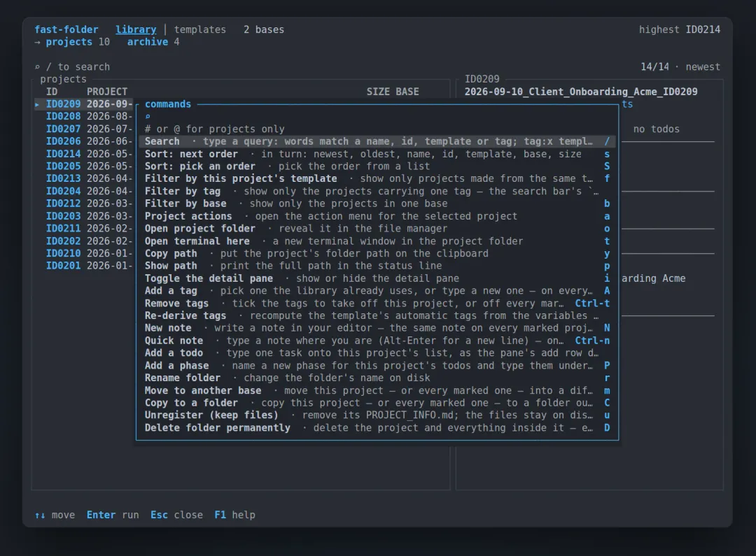Run the Search command in palette
This screenshot has width=756, height=556.
377,141
